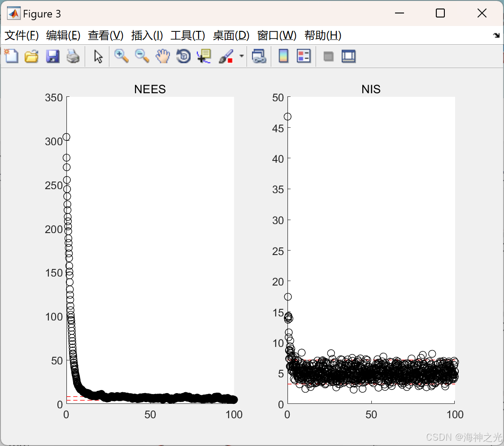Select the Data Cursor tool
Screen dimensions: 504x446
tap(204, 56)
